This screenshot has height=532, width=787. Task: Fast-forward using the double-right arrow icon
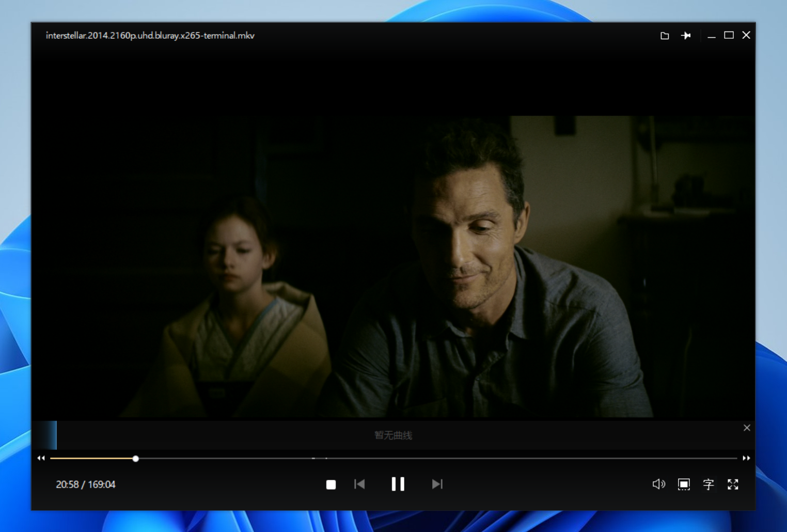coord(746,458)
